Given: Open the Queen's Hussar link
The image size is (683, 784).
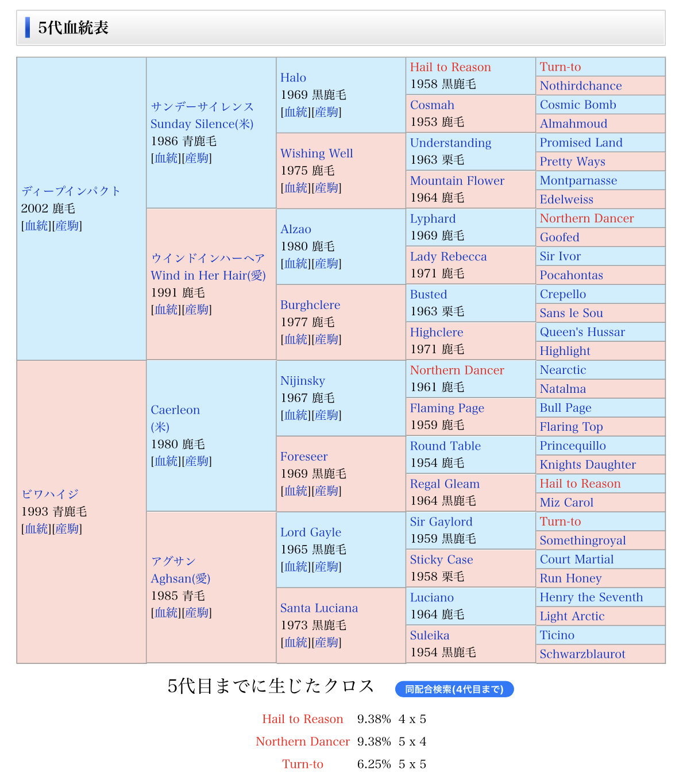Looking at the screenshot, I should [582, 332].
